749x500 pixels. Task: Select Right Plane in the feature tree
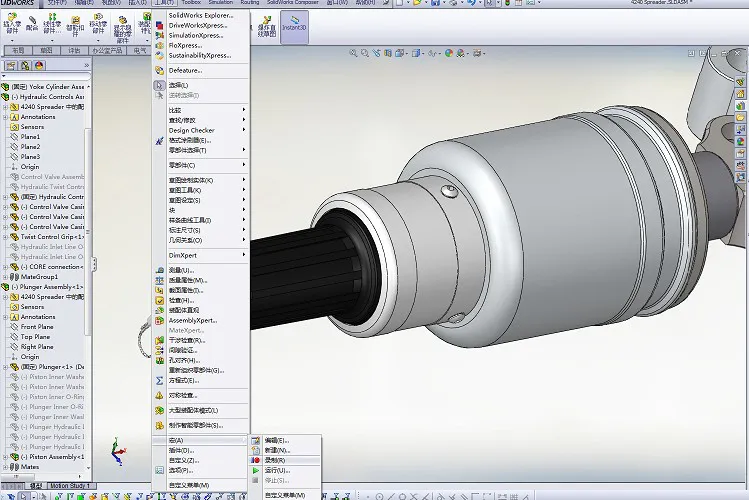click(x=36, y=347)
